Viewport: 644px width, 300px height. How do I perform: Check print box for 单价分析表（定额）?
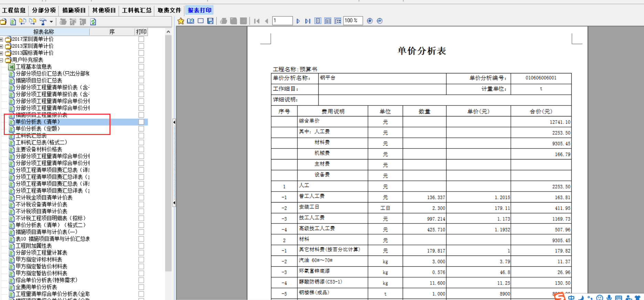[x=141, y=129]
